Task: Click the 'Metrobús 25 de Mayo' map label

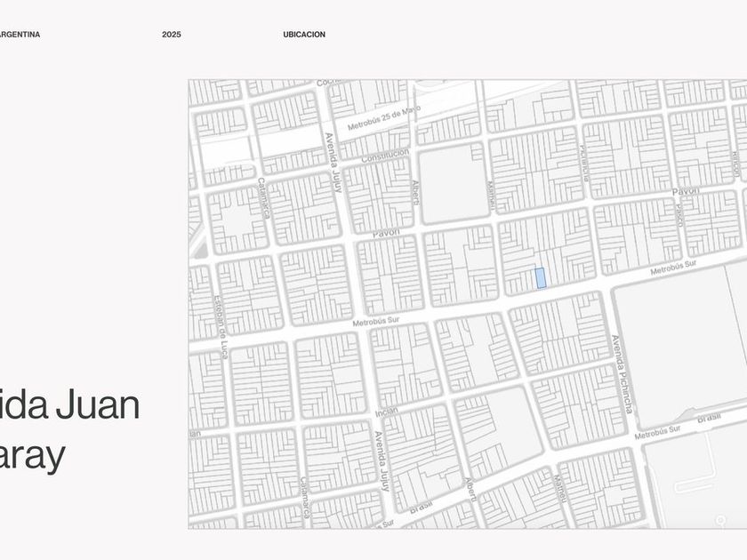Action: [x=384, y=118]
